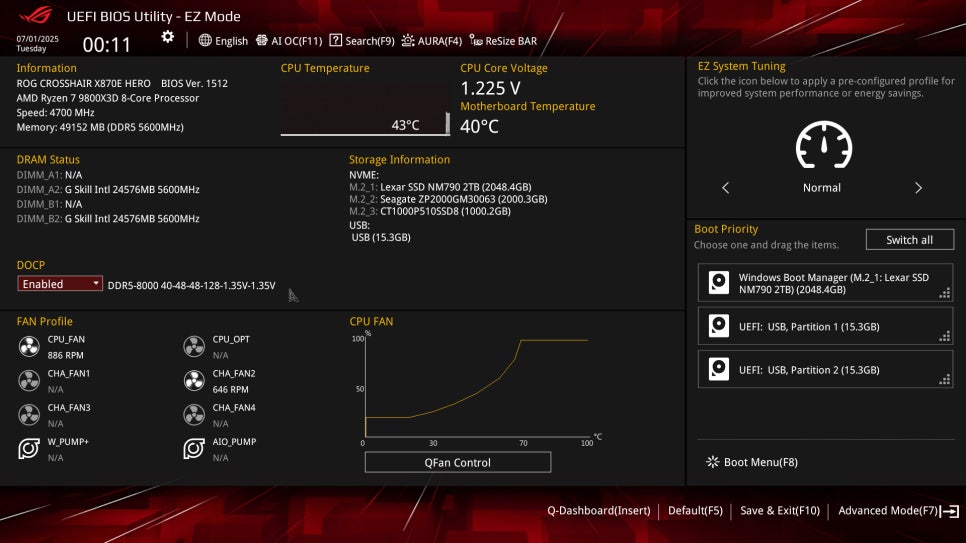Image resolution: width=966 pixels, height=543 pixels.
Task: Open settings gear next to the clock
Action: tap(168, 37)
